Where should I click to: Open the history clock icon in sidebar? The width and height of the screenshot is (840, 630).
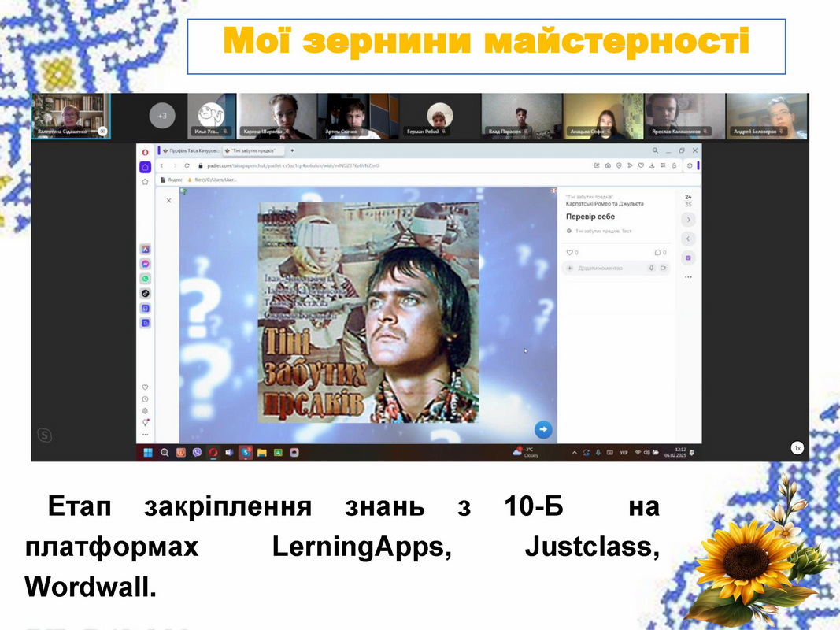[x=145, y=398]
